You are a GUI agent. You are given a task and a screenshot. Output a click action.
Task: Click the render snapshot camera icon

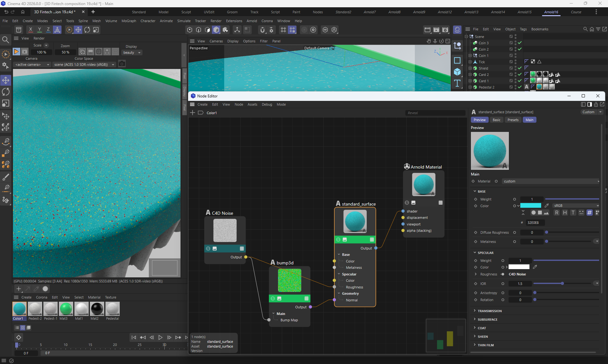(122, 64)
